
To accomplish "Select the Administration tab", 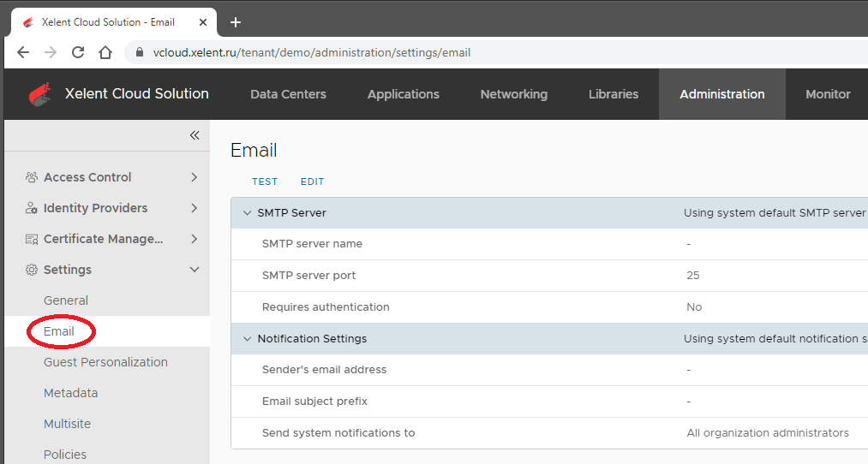I will coord(721,94).
